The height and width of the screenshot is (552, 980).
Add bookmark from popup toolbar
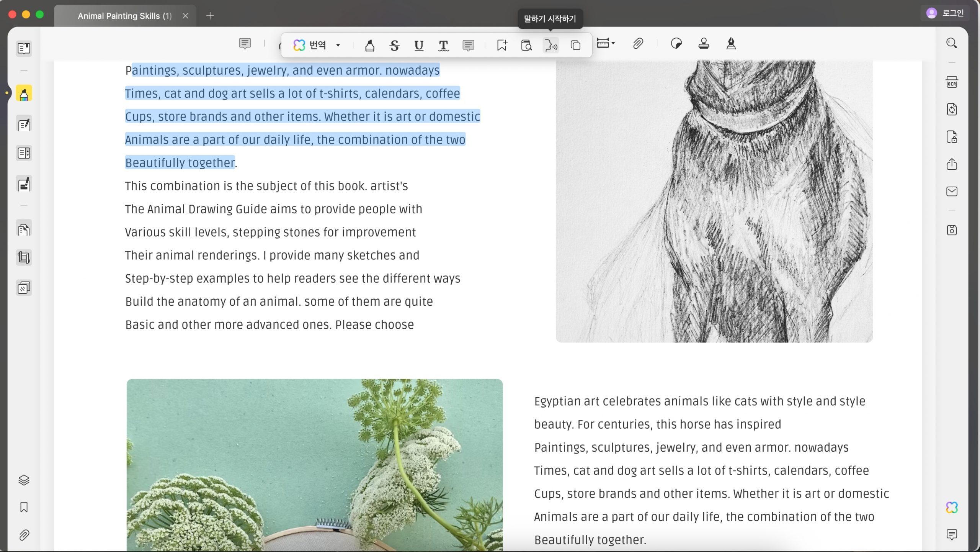(x=502, y=45)
